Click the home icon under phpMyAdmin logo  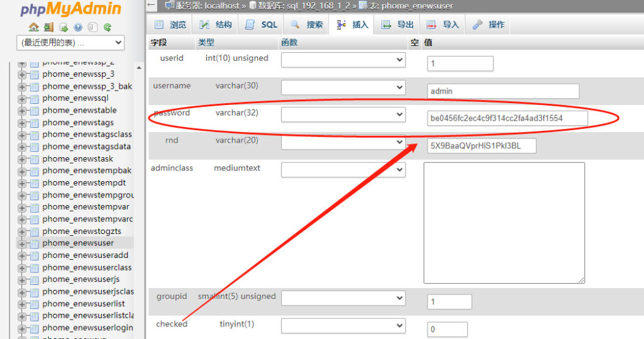pyautogui.click(x=33, y=27)
